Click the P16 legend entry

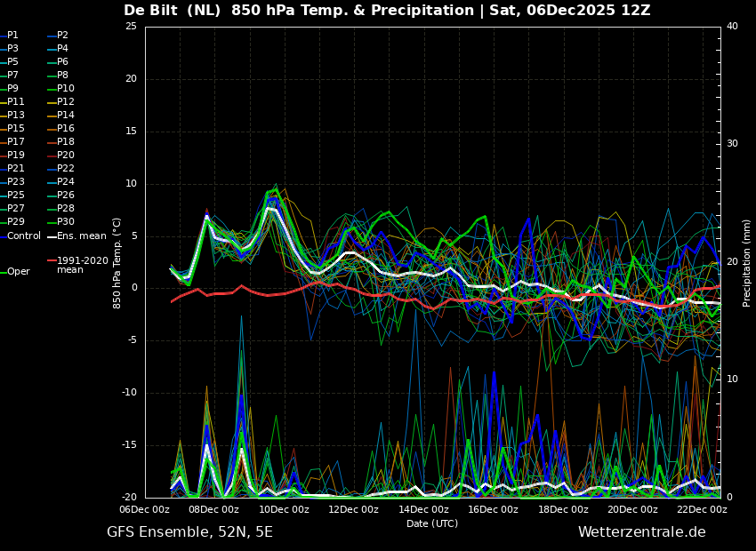[66, 129]
